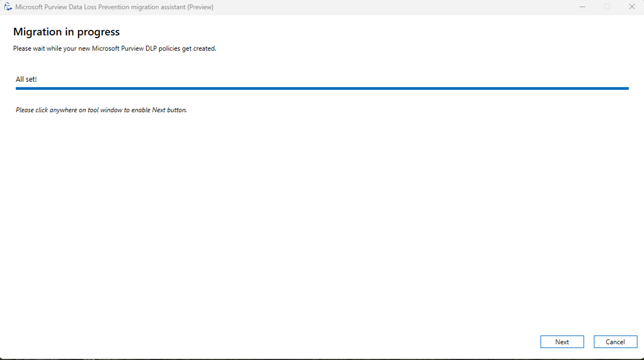Image resolution: width=644 pixels, height=360 pixels.
Task: Click the All set! status label
Action: pos(26,79)
